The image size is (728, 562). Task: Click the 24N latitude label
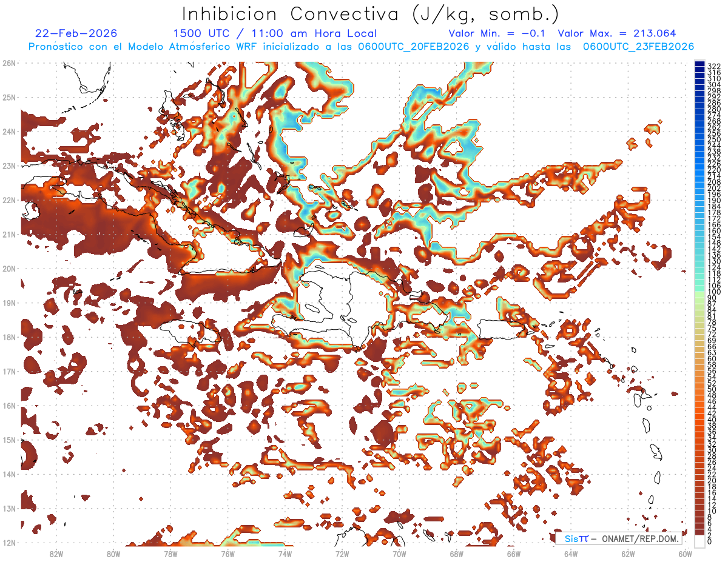click(x=8, y=132)
